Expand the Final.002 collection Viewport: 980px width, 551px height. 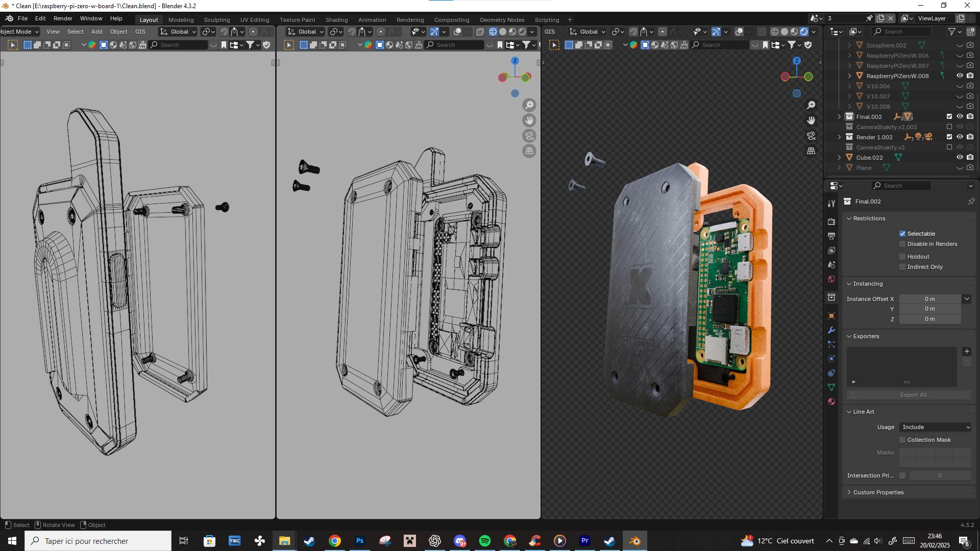coord(839,117)
